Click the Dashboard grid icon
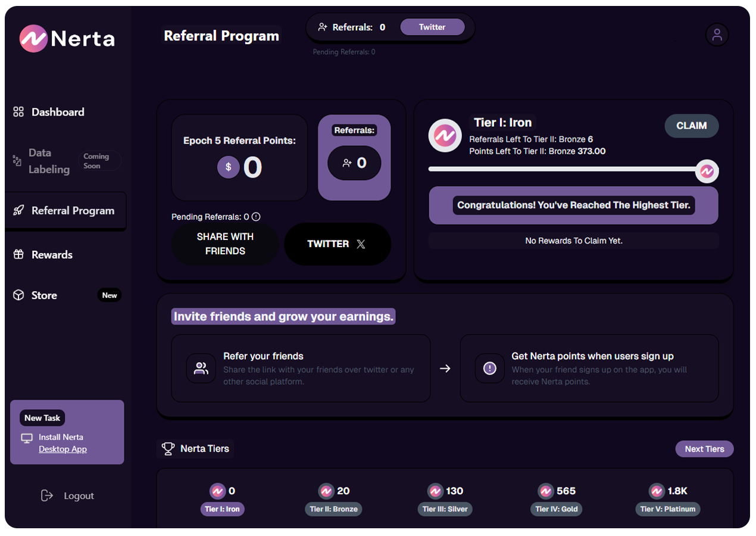Viewport: 756px width, 536px height. point(18,112)
